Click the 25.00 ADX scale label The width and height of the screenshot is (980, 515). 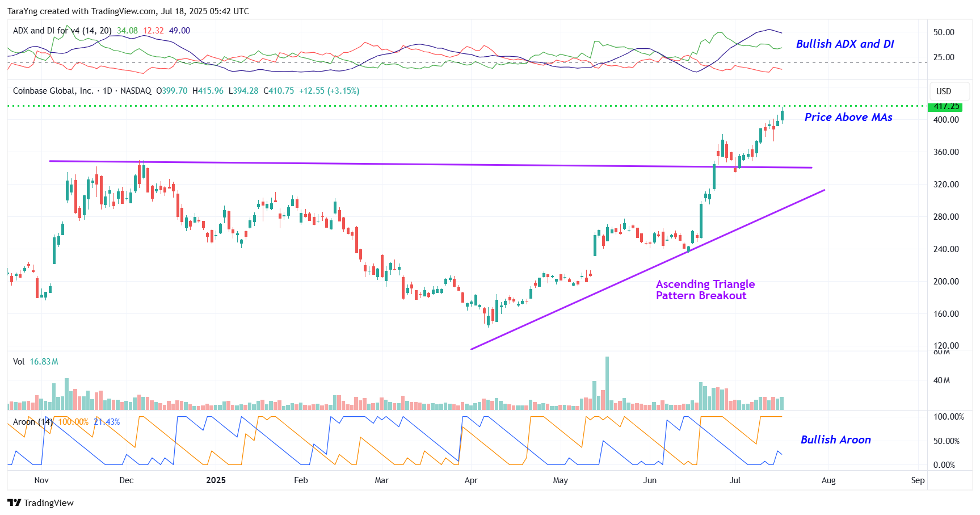click(944, 57)
